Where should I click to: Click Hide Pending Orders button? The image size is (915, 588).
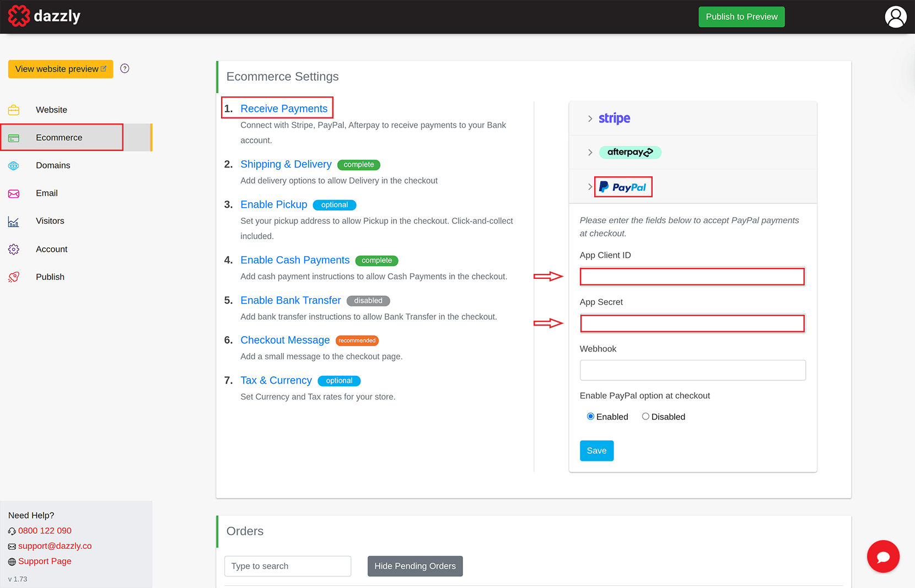(415, 566)
